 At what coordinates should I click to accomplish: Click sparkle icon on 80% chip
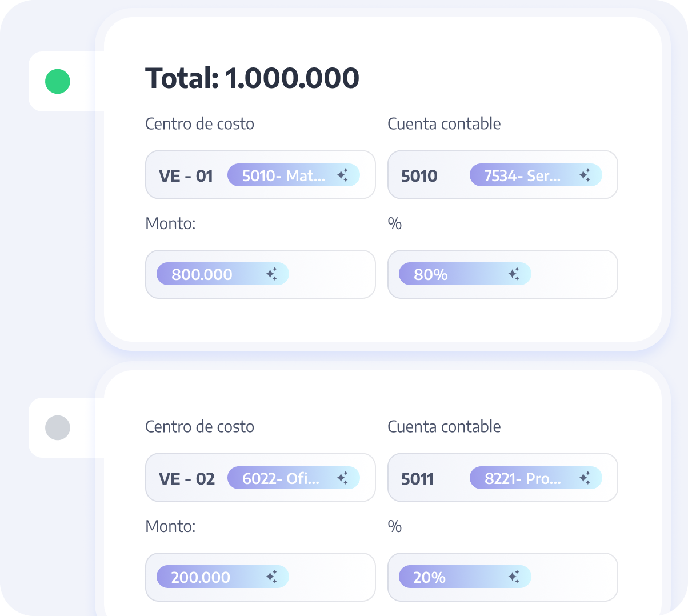514,274
